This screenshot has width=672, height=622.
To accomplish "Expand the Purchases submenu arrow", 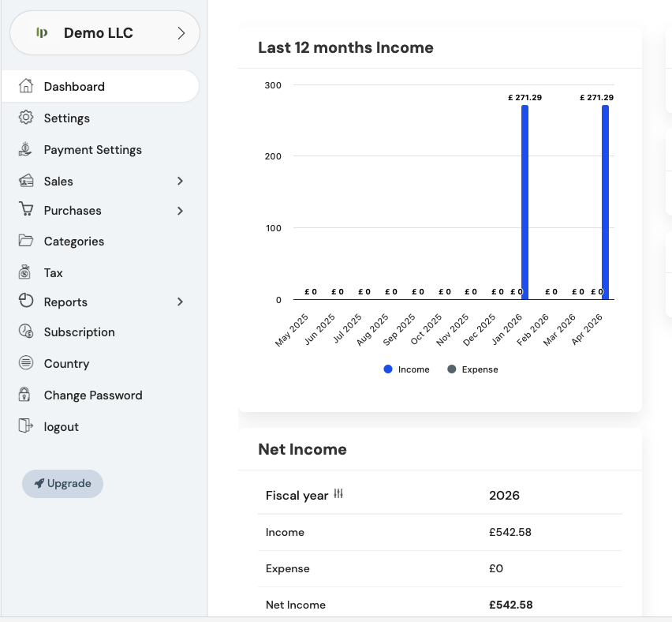I will pyautogui.click(x=180, y=211).
